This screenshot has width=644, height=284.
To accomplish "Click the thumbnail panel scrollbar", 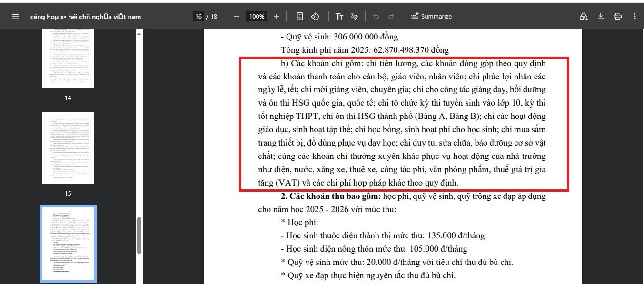I will tap(139, 236).
